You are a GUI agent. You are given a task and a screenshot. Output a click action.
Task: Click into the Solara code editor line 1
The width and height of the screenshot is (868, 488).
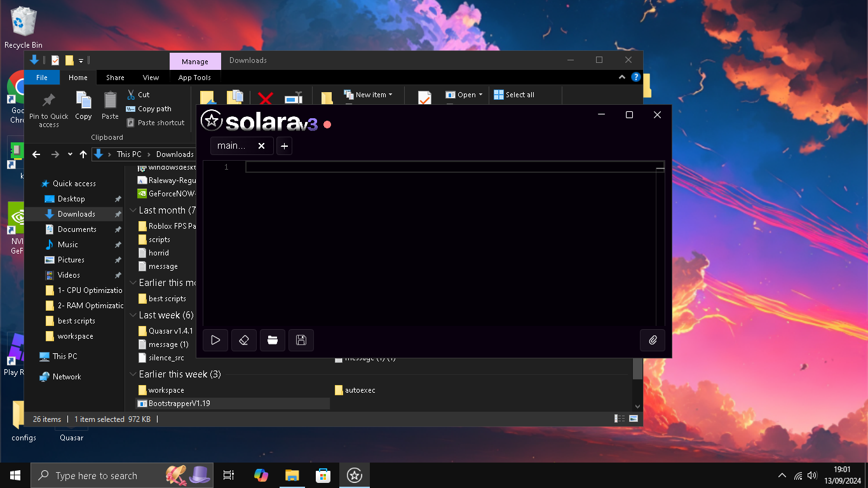[x=454, y=167]
